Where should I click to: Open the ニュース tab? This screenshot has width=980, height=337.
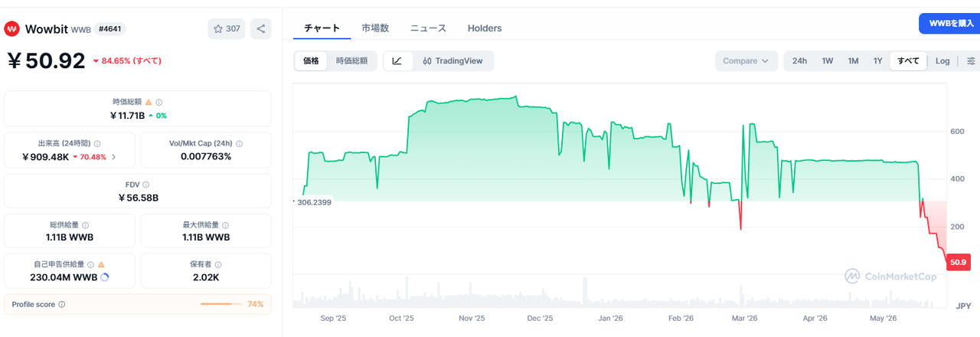(428, 28)
